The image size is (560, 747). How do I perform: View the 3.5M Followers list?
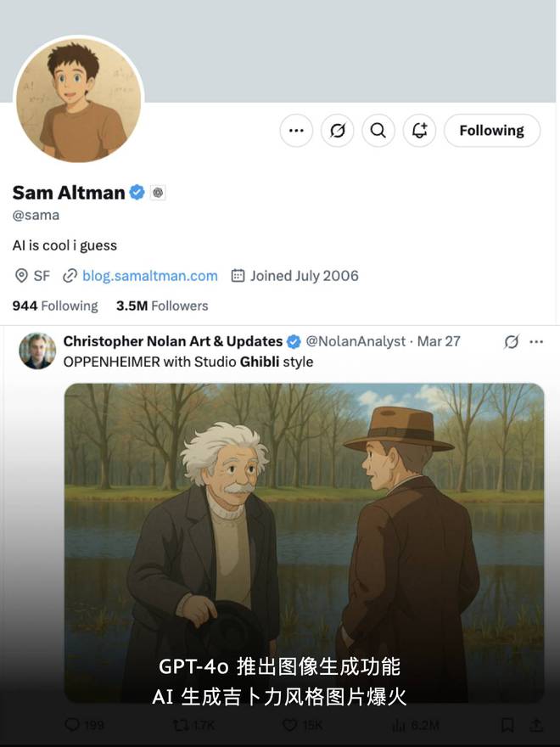(162, 306)
